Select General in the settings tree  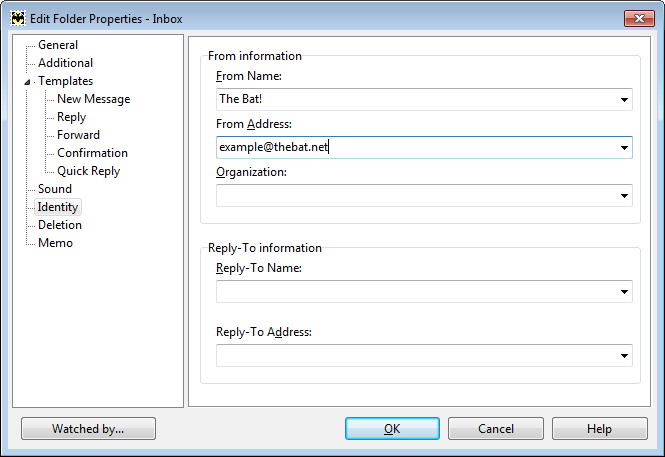[x=58, y=45]
